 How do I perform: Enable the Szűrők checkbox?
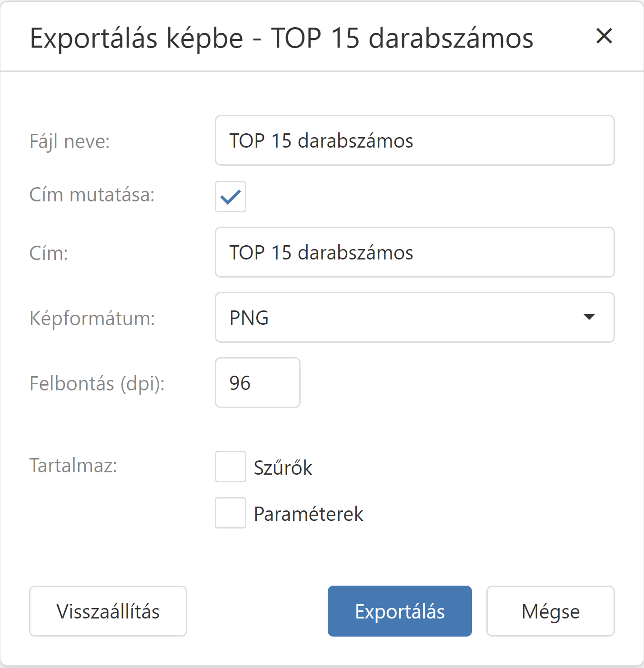[231, 467]
